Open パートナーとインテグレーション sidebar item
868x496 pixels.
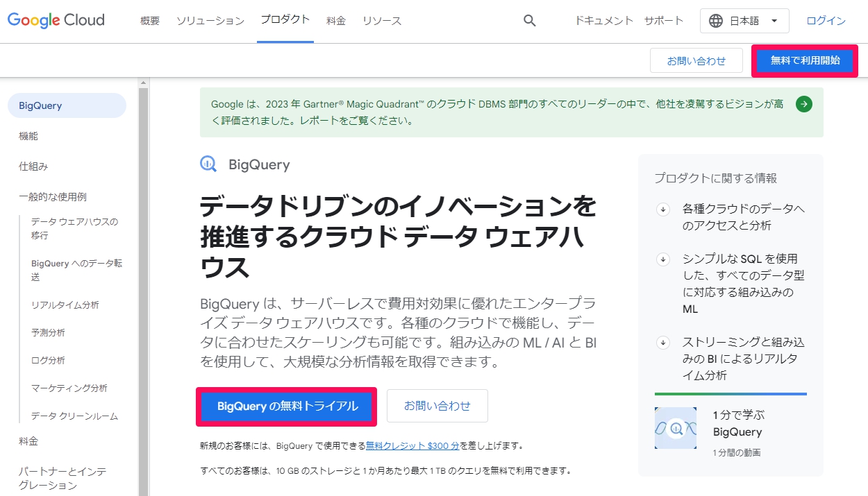coord(62,479)
